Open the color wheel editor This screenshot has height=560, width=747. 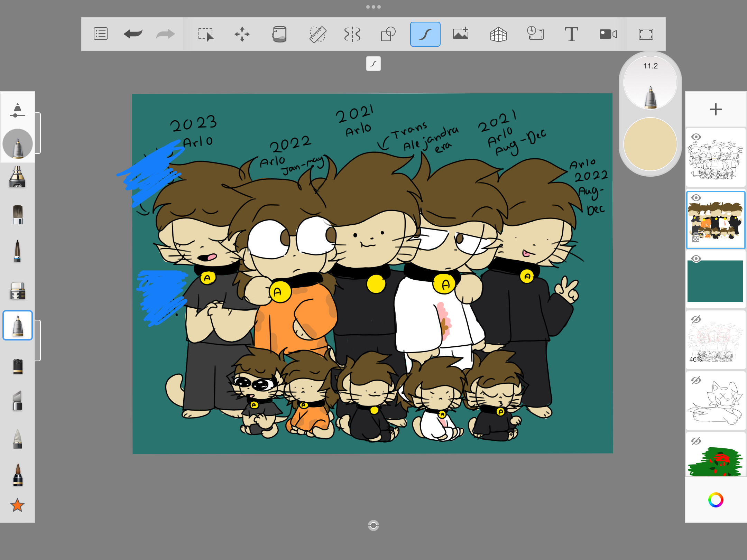[716, 500]
